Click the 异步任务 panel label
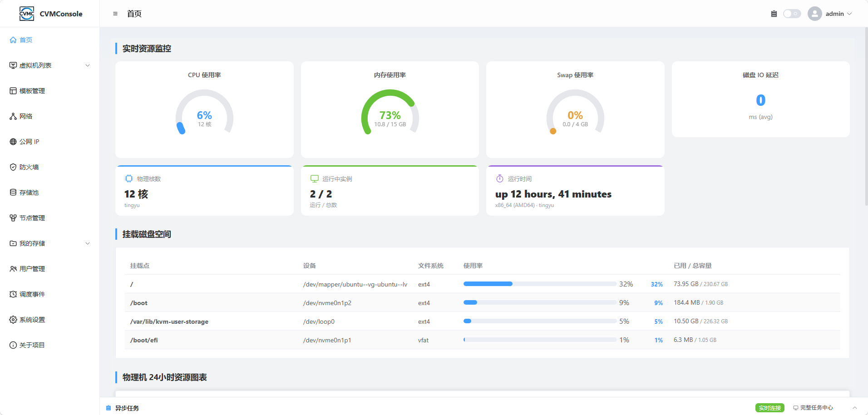Viewport: 868px width, 415px height. click(x=127, y=408)
